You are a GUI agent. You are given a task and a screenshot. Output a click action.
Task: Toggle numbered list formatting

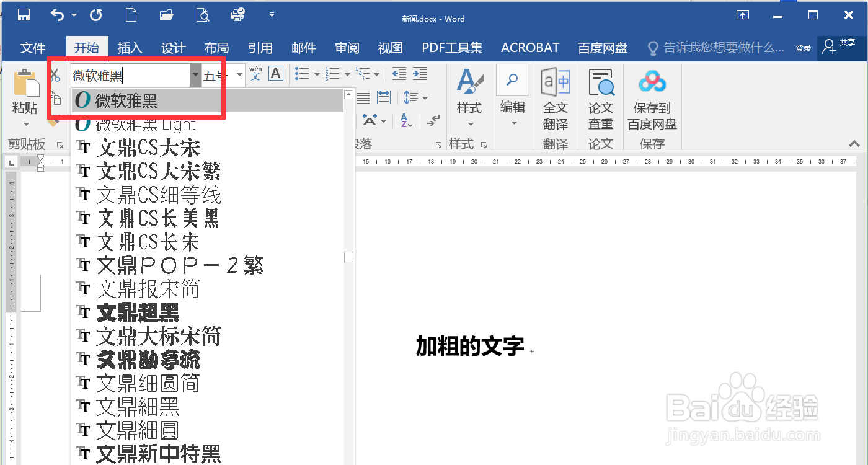(x=332, y=74)
